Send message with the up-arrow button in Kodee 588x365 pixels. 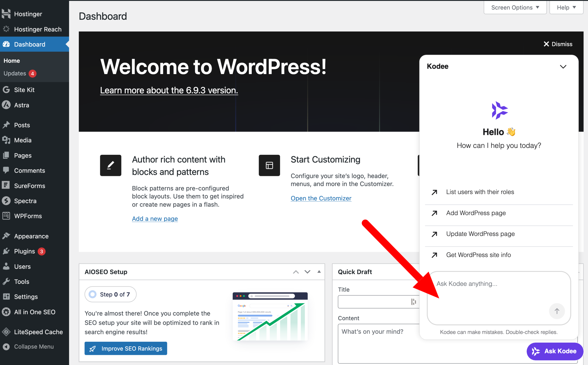(x=557, y=311)
